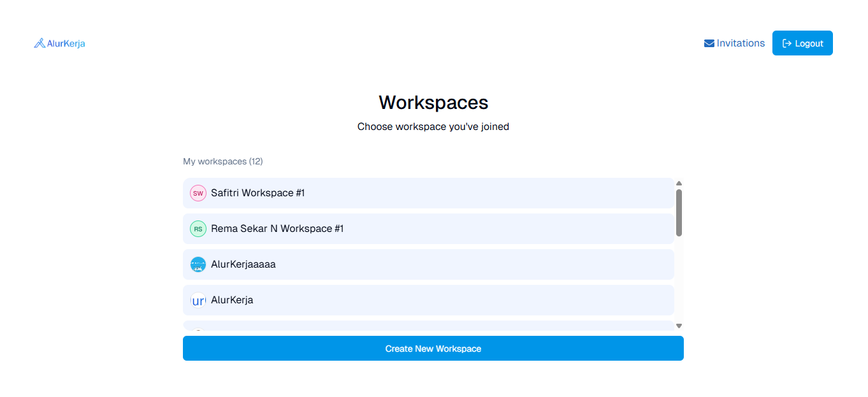
Task: Click the scrollbar up arrow
Action: click(x=679, y=182)
